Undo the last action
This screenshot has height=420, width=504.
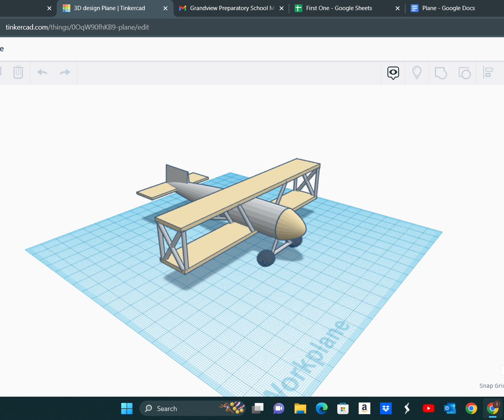[42, 72]
